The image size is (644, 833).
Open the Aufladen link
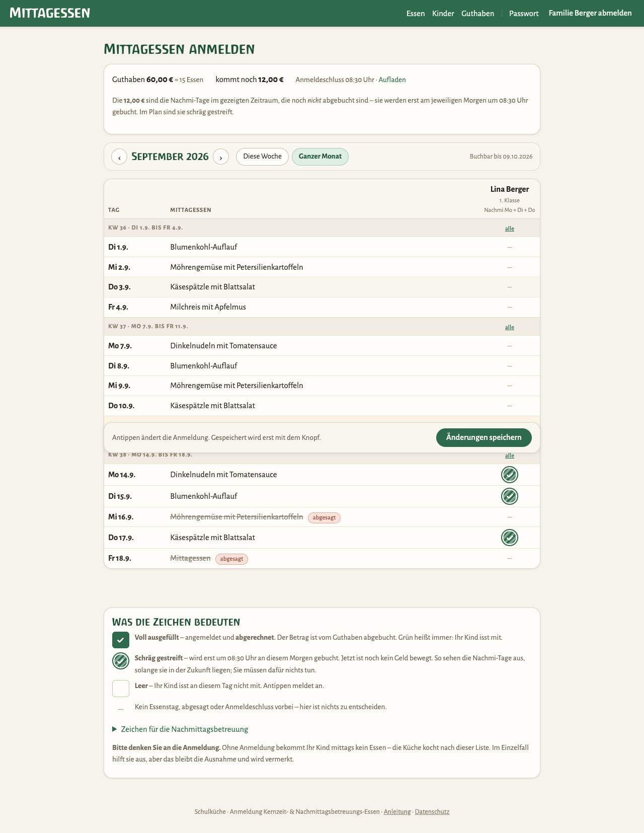pyautogui.click(x=392, y=80)
